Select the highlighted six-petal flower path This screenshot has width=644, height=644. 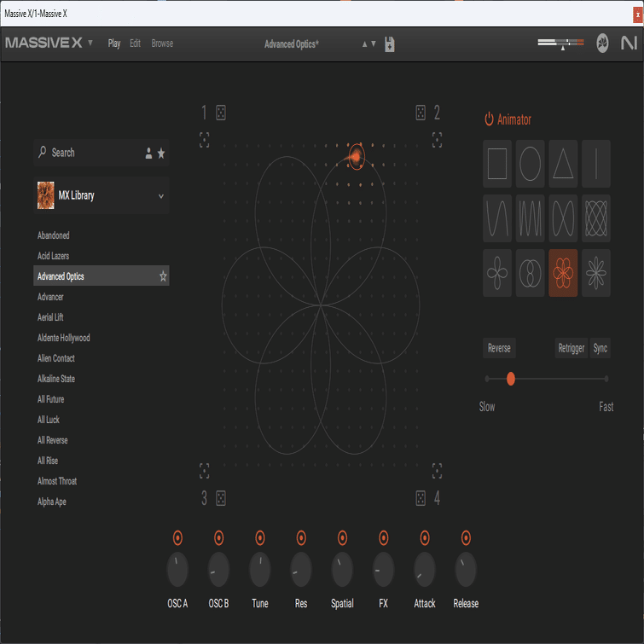point(563,273)
